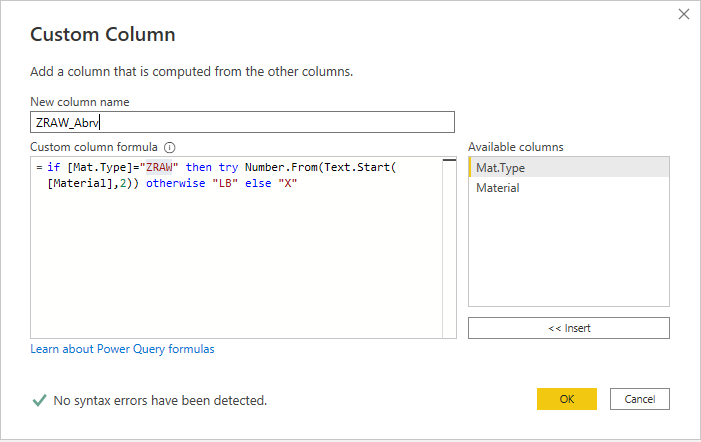Screen dimensions: 701x442
Task: Click the "LB" string in the formula
Action: 225,183
